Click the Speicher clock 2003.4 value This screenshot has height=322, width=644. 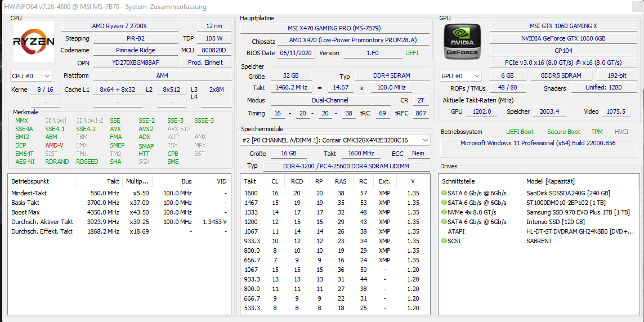point(549,111)
